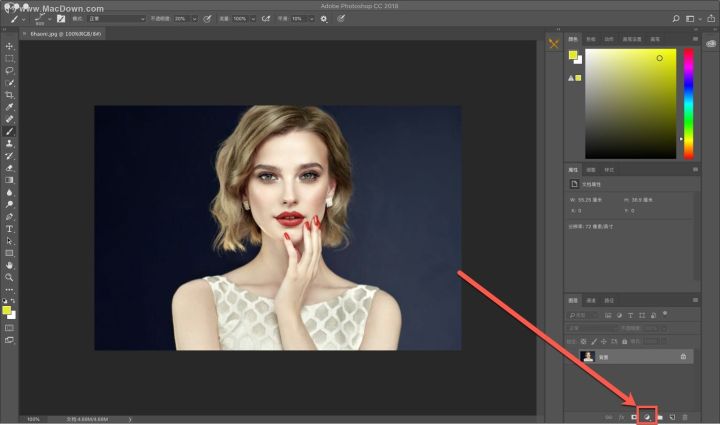Select the Type tool

tap(9, 229)
